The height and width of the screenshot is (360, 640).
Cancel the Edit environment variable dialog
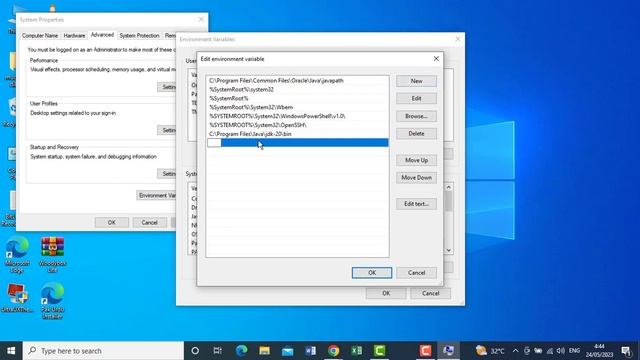point(416,273)
